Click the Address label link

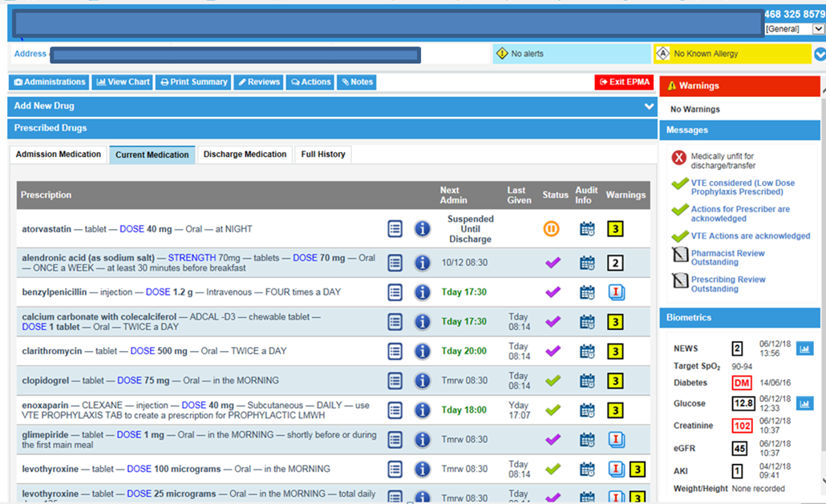pyautogui.click(x=30, y=54)
